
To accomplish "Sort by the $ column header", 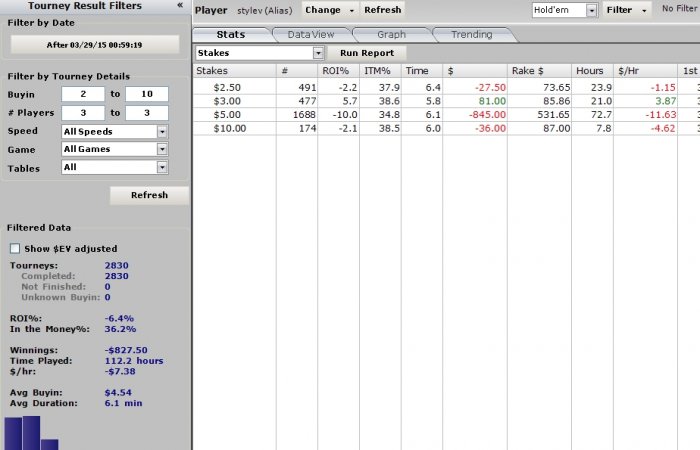I will [x=475, y=71].
